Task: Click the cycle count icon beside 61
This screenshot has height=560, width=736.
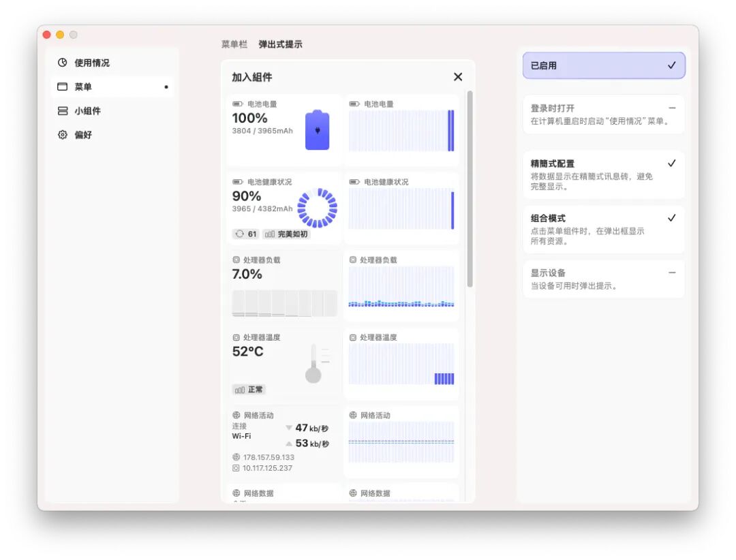Action: tap(240, 234)
